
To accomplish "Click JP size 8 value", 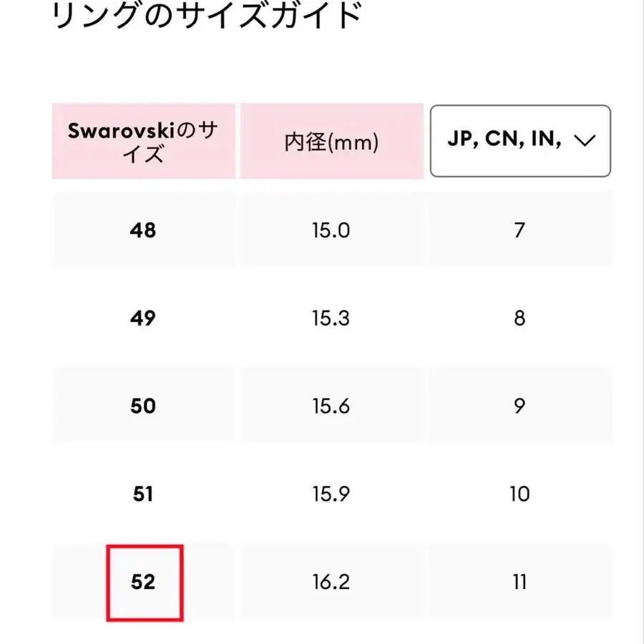I will pyautogui.click(x=519, y=318).
